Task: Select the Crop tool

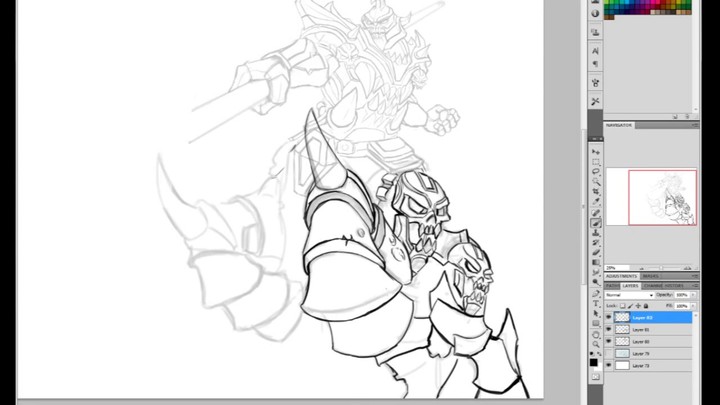Action: tap(596, 191)
